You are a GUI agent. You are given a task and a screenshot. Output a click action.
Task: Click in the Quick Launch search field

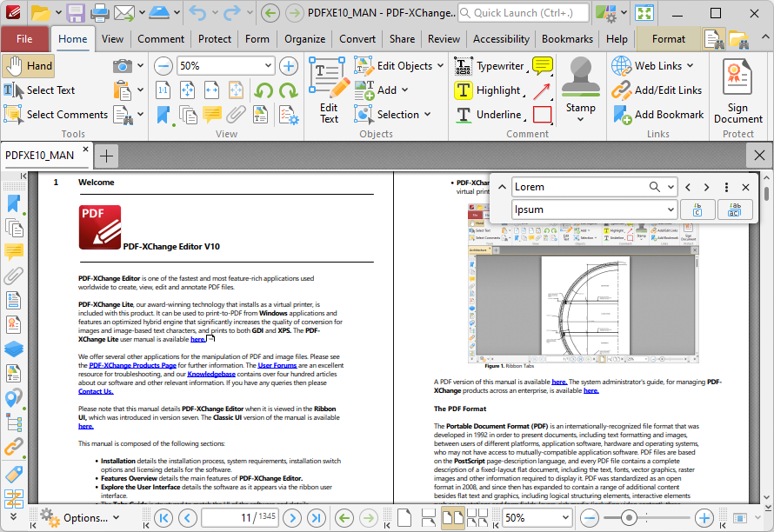(x=524, y=13)
